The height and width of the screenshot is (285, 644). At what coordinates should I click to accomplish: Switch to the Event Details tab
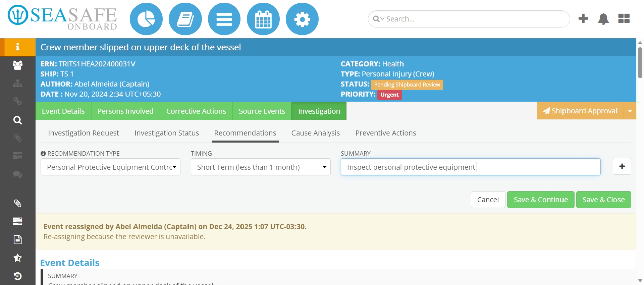pyautogui.click(x=63, y=111)
